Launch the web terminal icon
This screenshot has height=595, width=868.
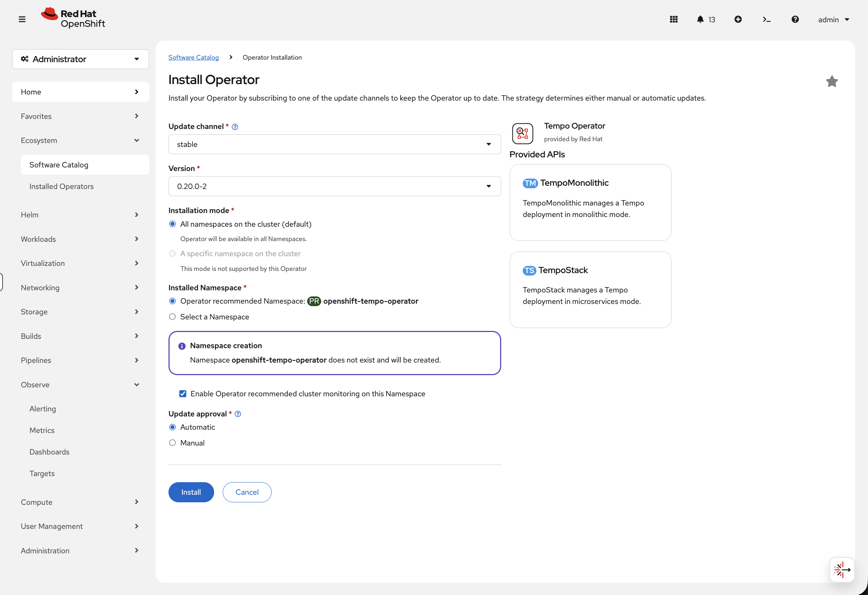[x=766, y=19]
